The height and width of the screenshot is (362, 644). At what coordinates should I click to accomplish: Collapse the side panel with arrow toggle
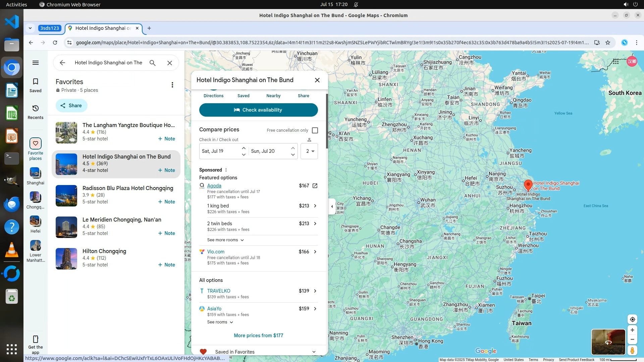pyautogui.click(x=332, y=206)
